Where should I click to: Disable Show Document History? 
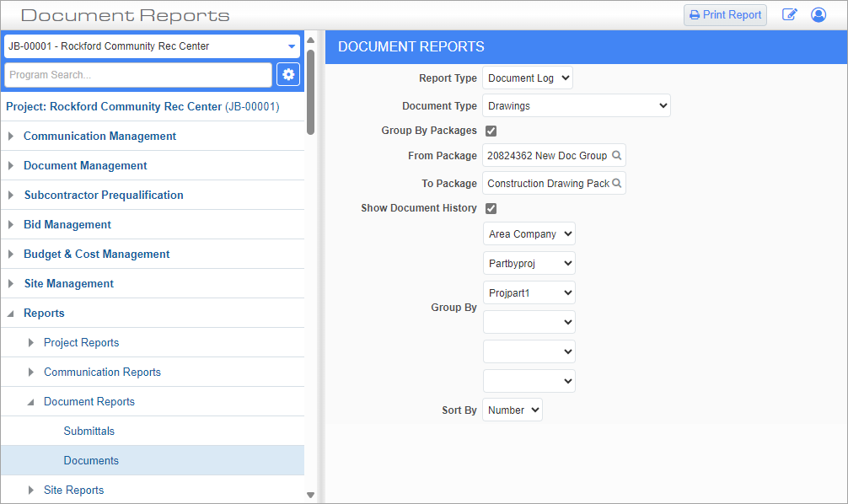coord(491,208)
